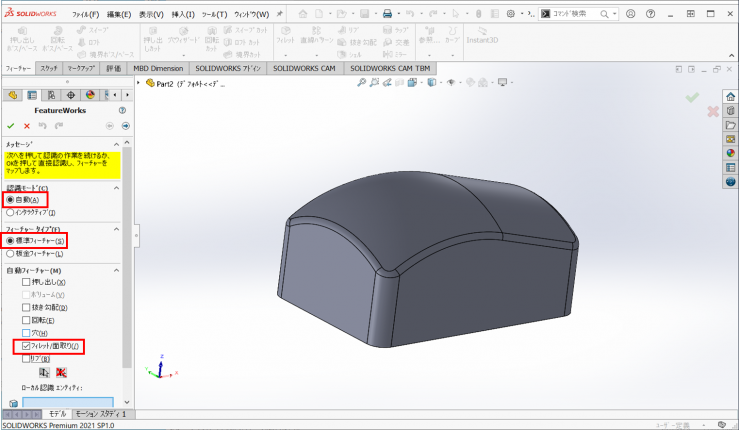Image resolution: width=739 pixels, height=430 pixels.
Task: Open the FeatureWorks help icon
Action: 122,110
